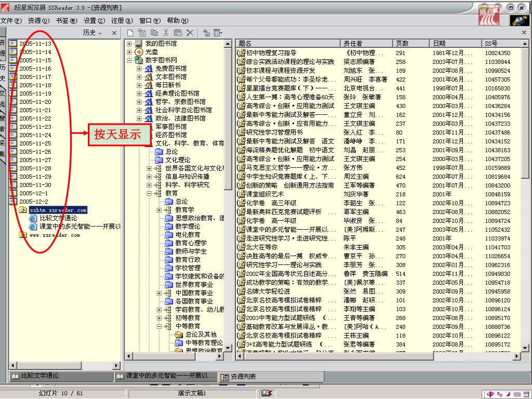Screen dimensions: 532x399
Task: Click the 教育心理学 folder icon
Action: coord(169,243)
